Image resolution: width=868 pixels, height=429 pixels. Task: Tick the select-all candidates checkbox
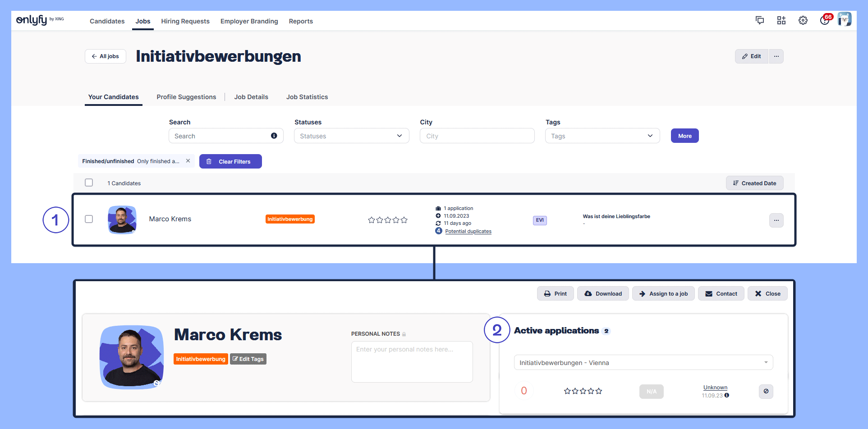tap(89, 183)
